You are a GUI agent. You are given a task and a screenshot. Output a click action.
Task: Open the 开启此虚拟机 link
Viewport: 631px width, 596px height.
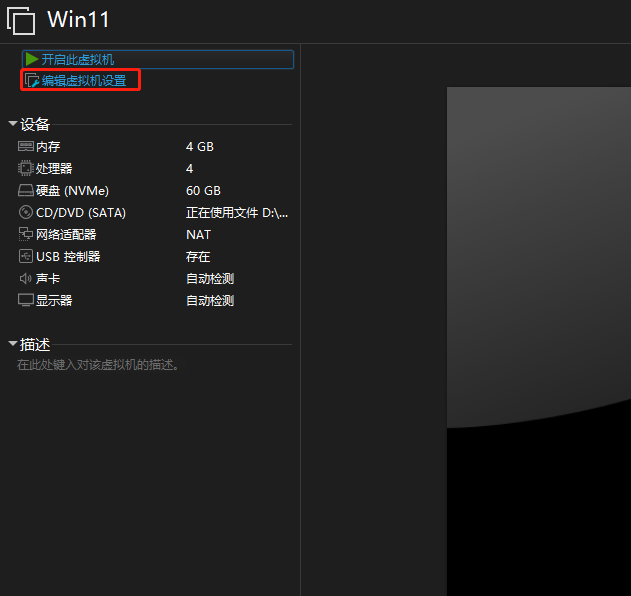pyautogui.click(x=78, y=60)
